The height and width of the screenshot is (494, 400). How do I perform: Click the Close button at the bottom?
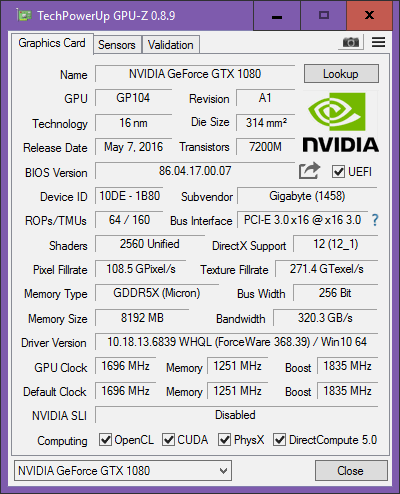(351, 471)
